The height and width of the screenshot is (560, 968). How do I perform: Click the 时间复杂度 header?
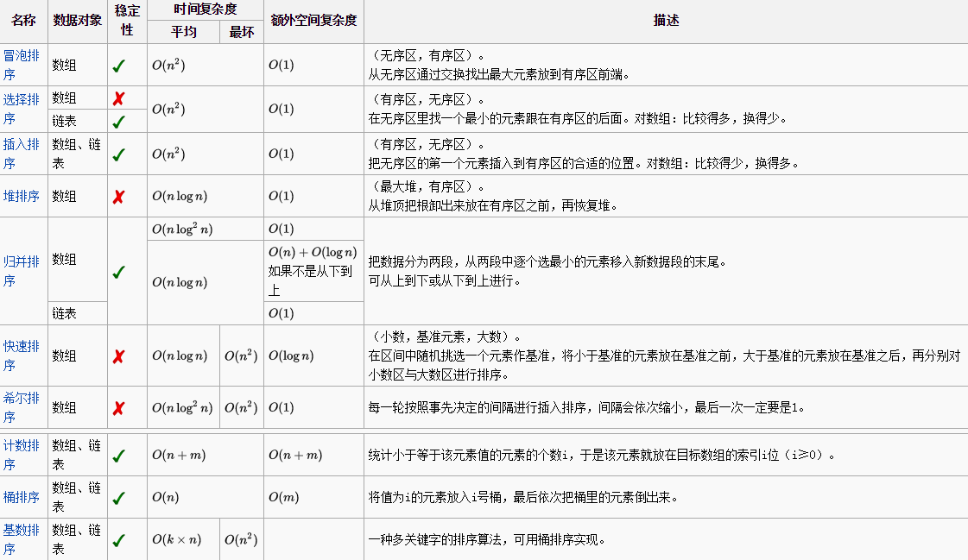pyautogui.click(x=205, y=9)
